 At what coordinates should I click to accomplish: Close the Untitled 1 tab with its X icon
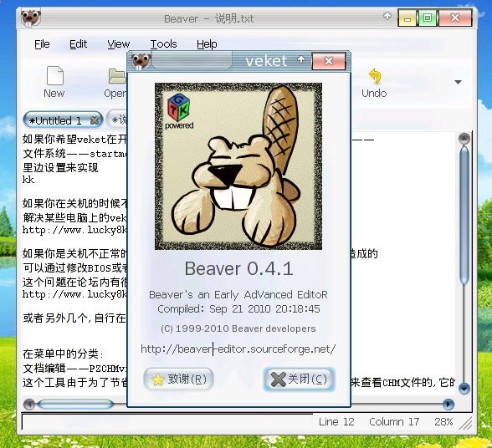94,120
